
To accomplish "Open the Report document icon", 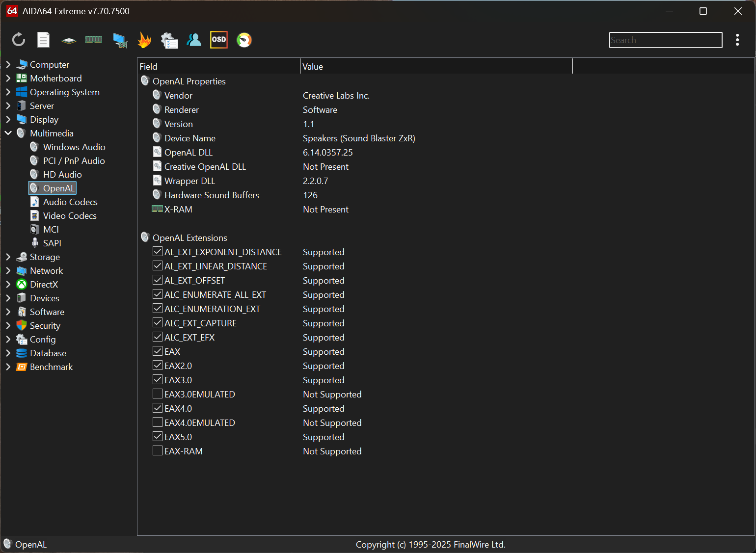I will point(44,40).
